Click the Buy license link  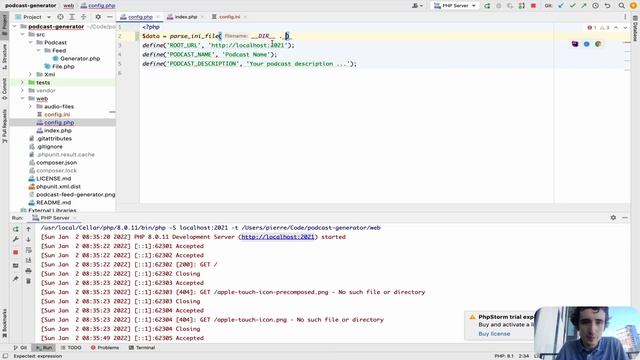[494, 333]
